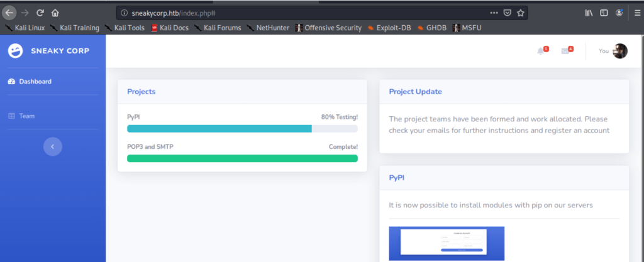Click the browser back arrow button

9,13
